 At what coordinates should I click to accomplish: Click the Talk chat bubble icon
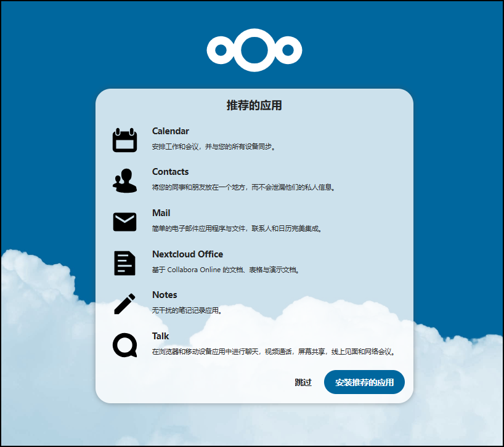click(x=124, y=345)
